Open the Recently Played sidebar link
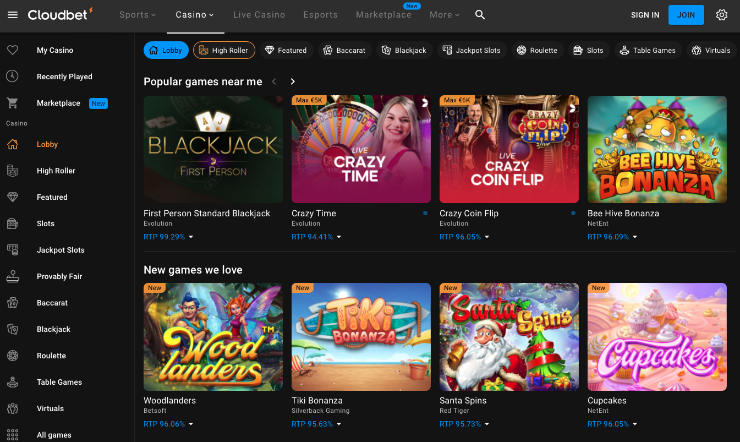 (64, 76)
